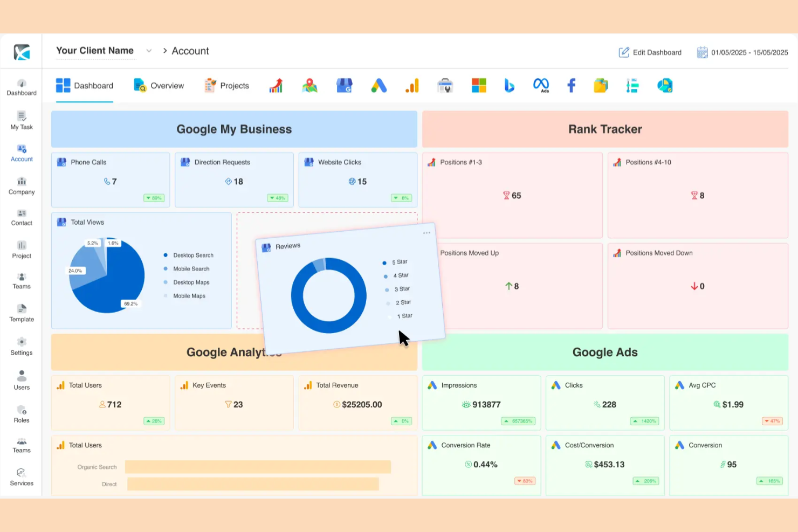This screenshot has height=532, width=798.
Task: Click the Account breadcrumb link
Action: pyautogui.click(x=190, y=51)
